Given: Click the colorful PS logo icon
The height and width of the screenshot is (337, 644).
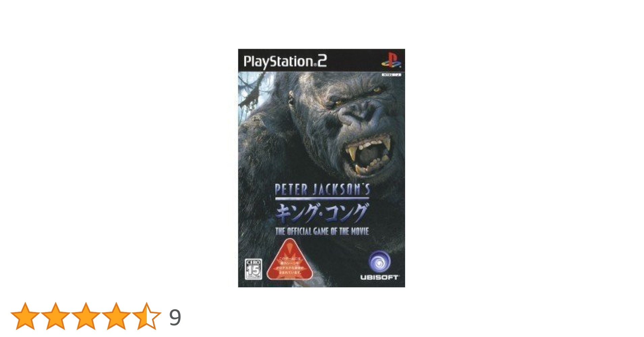Looking at the screenshot, I should click(391, 60).
